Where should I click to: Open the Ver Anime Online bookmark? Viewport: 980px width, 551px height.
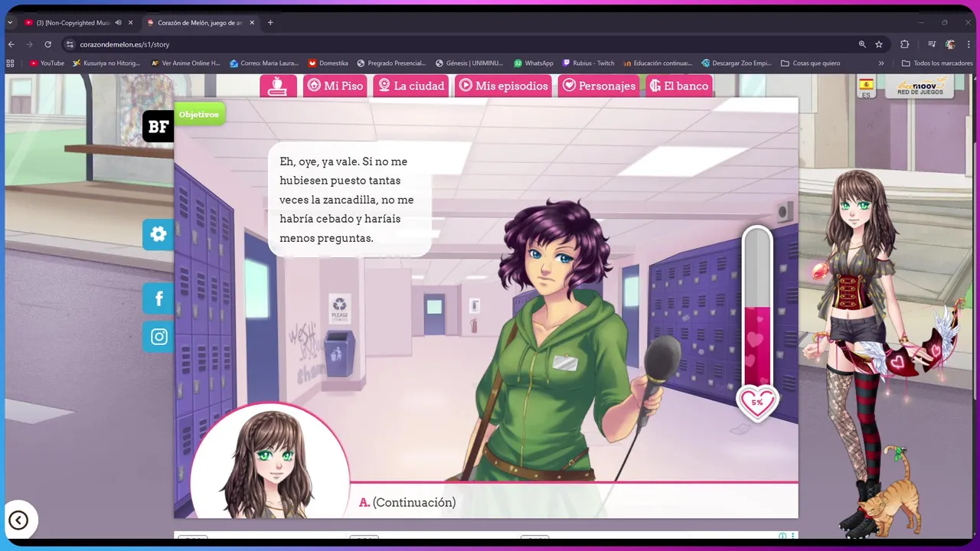[x=186, y=64]
